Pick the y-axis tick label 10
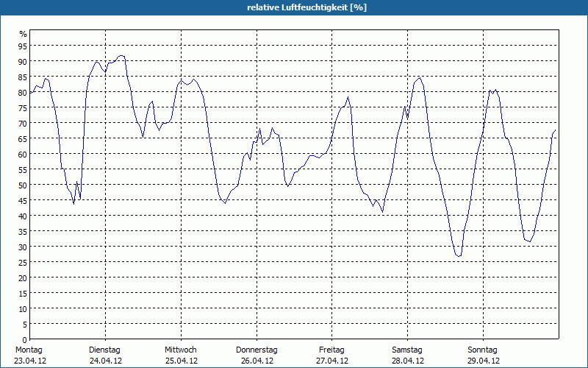Screen dimensions: 588x368 point(23,308)
